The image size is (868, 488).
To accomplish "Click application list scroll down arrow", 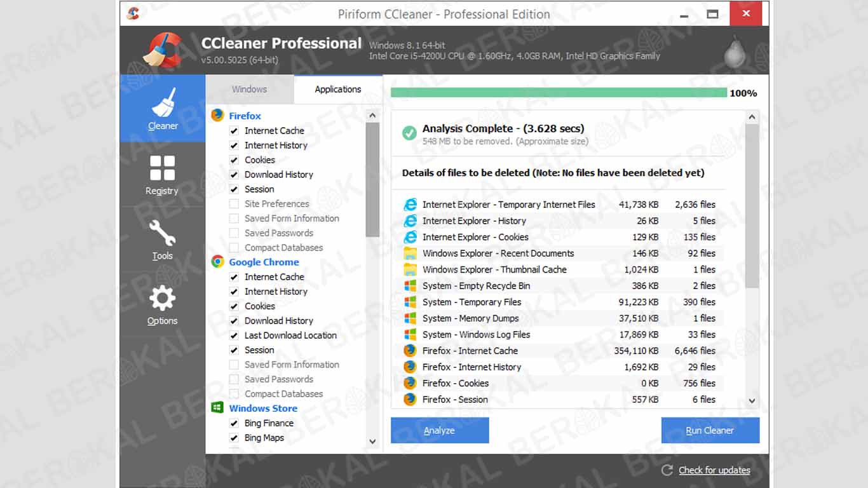I will (x=372, y=441).
